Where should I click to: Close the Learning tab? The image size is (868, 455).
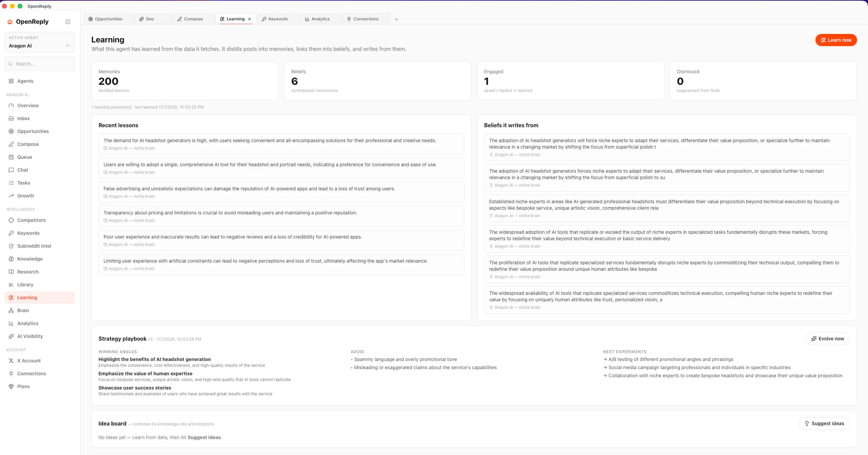(250, 19)
